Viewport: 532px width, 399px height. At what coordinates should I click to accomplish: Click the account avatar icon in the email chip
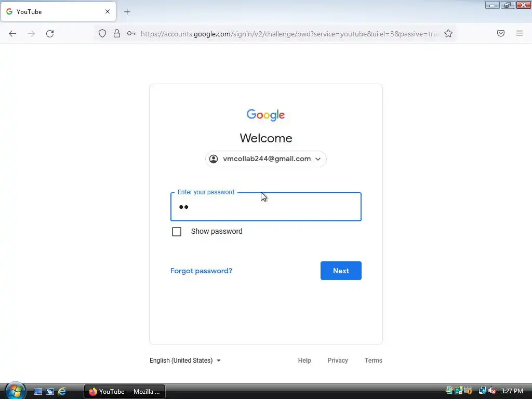(214, 159)
